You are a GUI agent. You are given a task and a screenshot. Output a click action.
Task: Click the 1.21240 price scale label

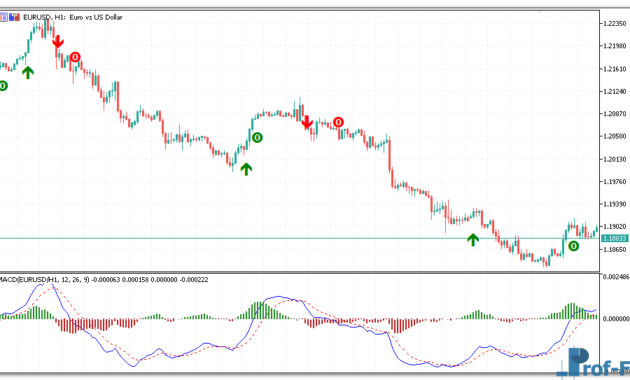click(x=615, y=92)
